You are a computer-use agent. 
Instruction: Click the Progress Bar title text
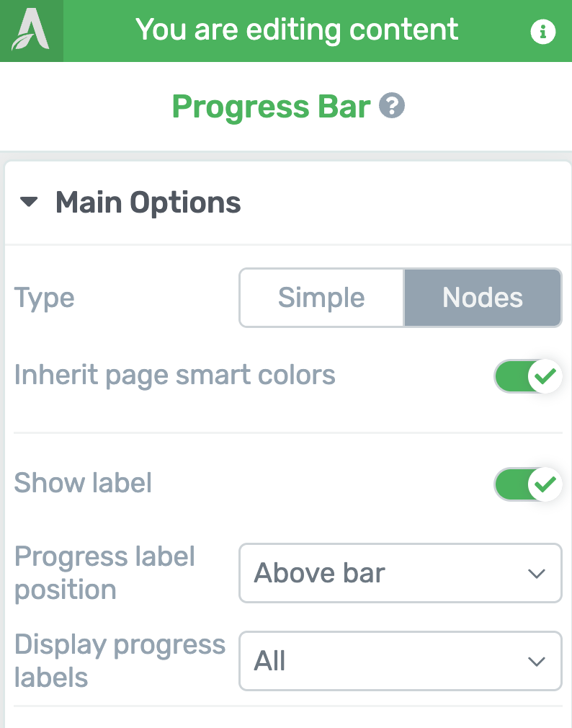pos(272,107)
